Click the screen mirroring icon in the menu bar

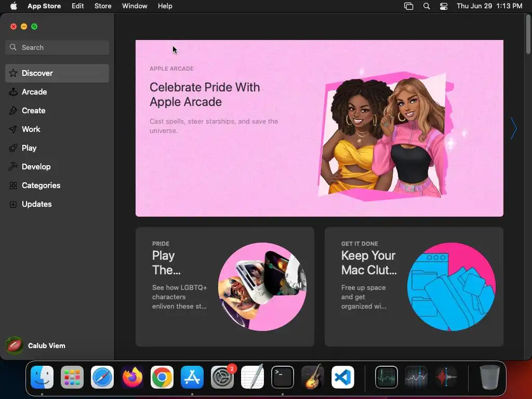408,6
